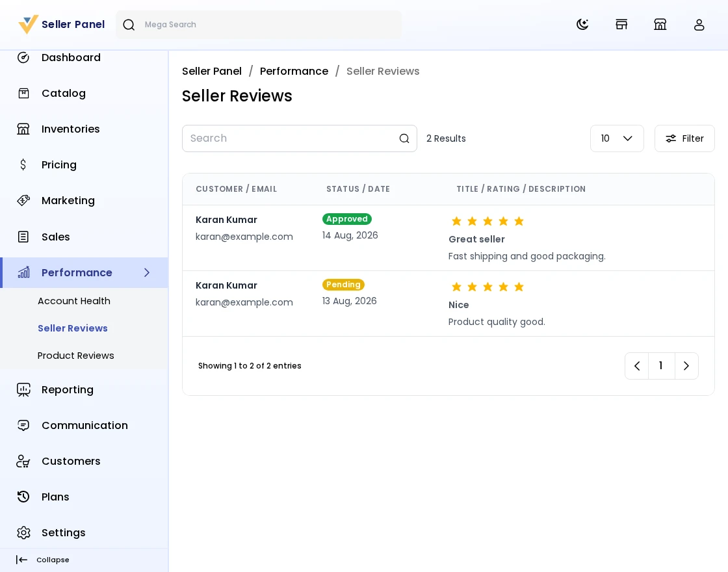The image size is (728, 572).
Task: Click the Filter sliders icon
Action: click(671, 138)
